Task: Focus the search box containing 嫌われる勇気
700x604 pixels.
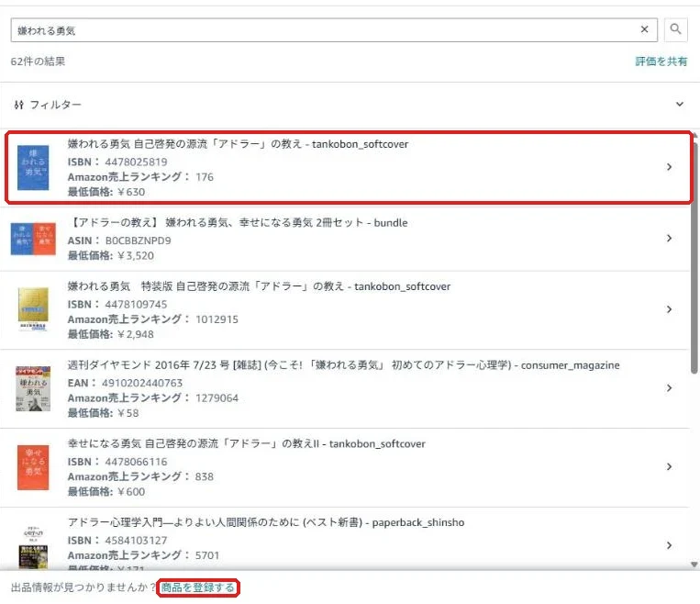Action: click(334, 30)
